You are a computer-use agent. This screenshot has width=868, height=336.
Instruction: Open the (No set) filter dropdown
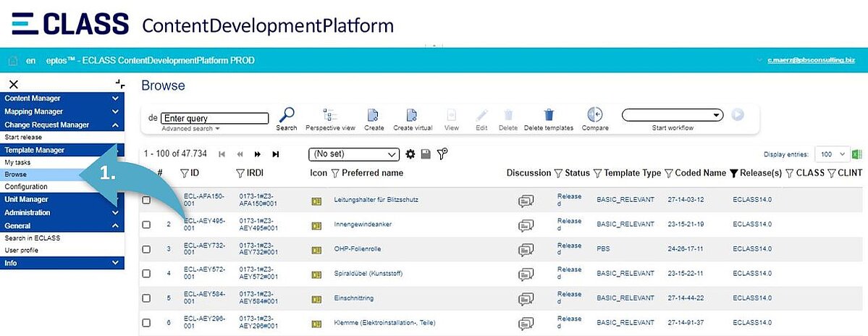click(x=354, y=154)
